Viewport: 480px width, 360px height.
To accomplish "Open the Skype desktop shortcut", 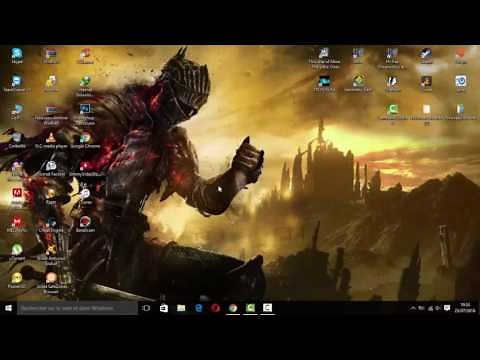I will pyautogui.click(x=17, y=55).
